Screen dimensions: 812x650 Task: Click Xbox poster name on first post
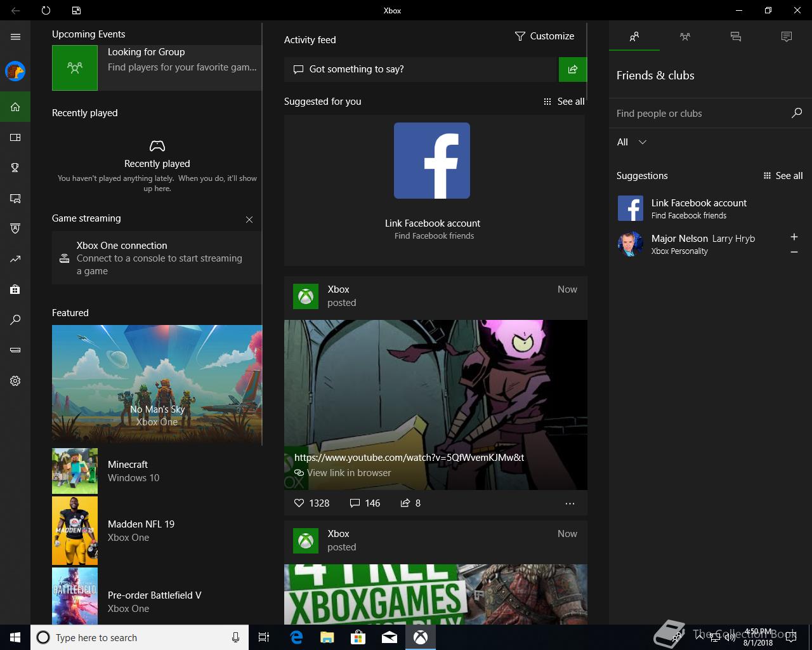tap(338, 289)
